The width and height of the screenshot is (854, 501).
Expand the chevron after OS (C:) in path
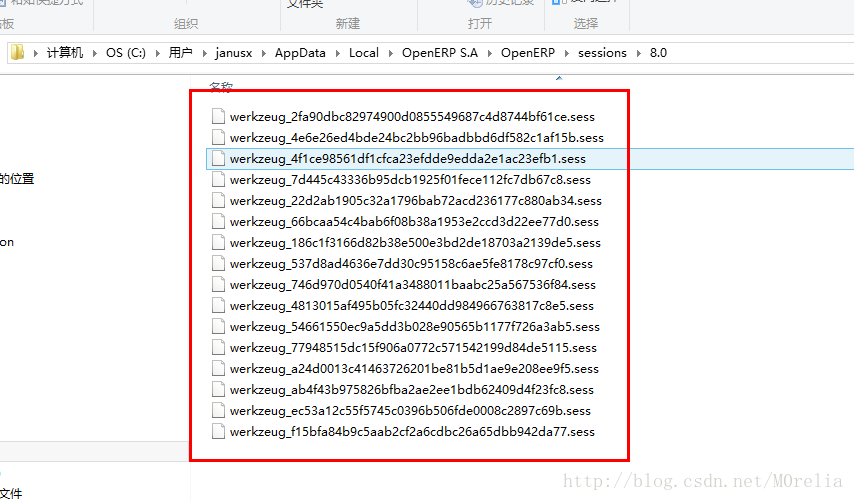click(159, 53)
